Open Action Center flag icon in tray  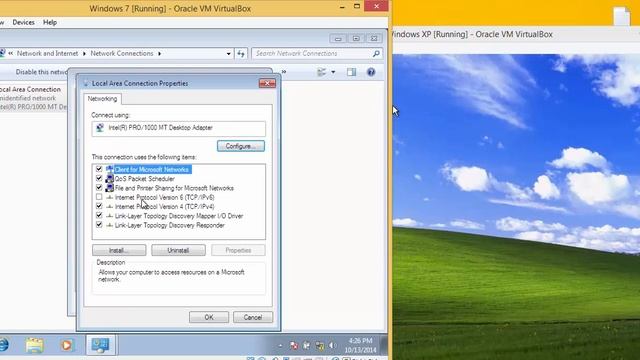[294, 346]
